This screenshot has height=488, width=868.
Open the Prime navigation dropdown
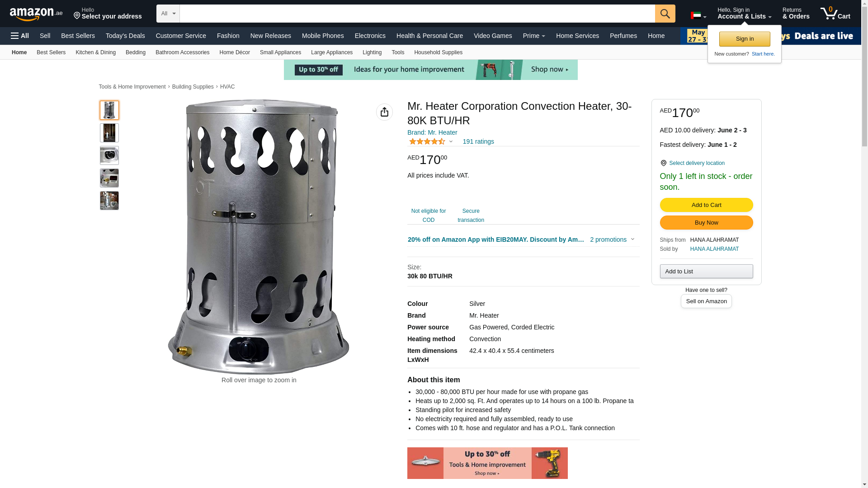tap(534, 36)
